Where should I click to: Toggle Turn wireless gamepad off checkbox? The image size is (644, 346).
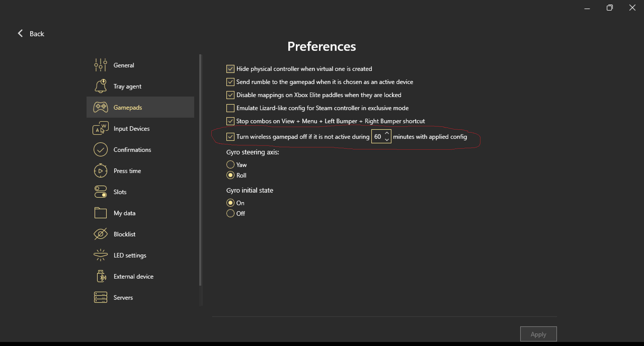click(230, 137)
